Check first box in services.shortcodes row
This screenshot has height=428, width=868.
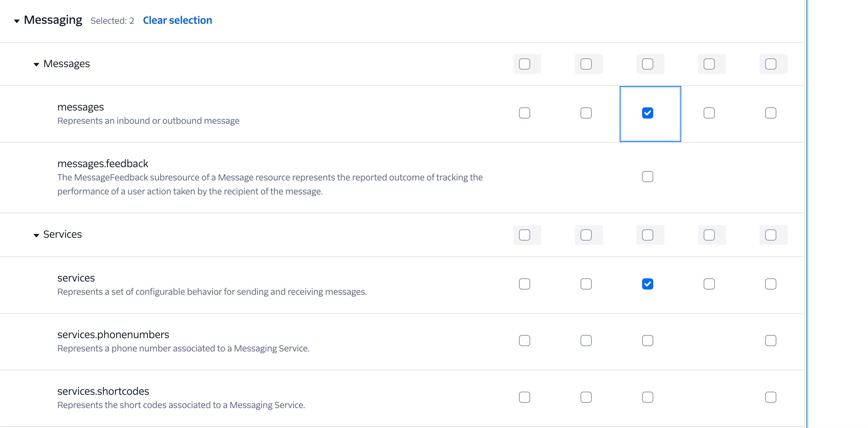coord(524,397)
